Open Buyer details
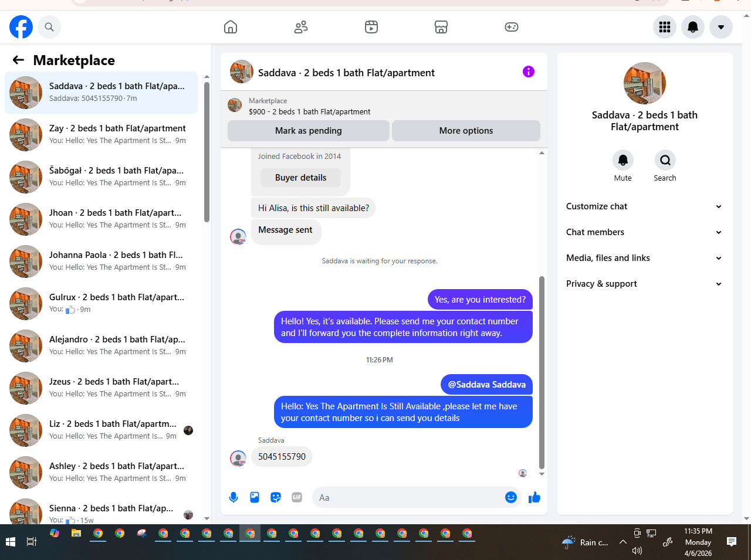751x560 pixels. coord(301,178)
